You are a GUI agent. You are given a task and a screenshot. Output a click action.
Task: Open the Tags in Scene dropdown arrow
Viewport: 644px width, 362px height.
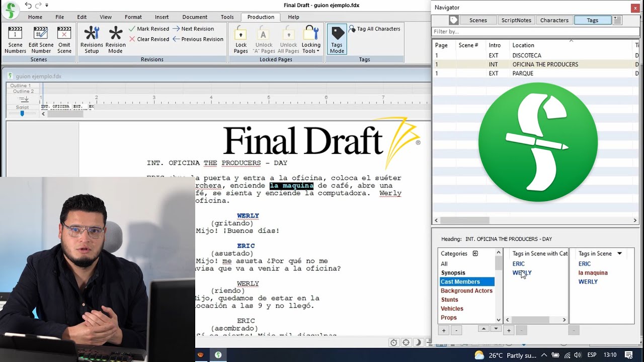(x=620, y=253)
